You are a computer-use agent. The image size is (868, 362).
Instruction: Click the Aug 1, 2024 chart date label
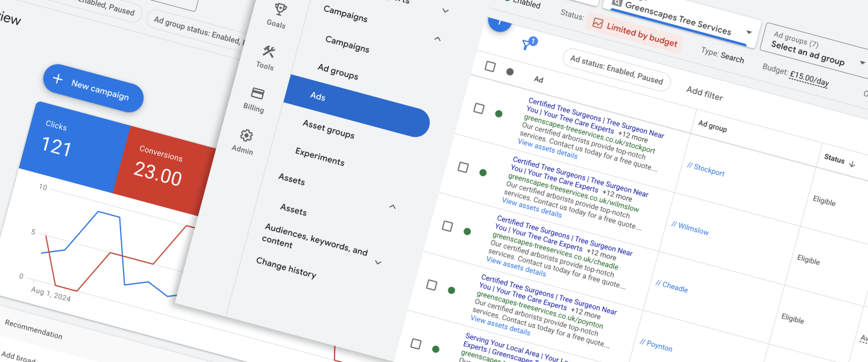pos(51,294)
